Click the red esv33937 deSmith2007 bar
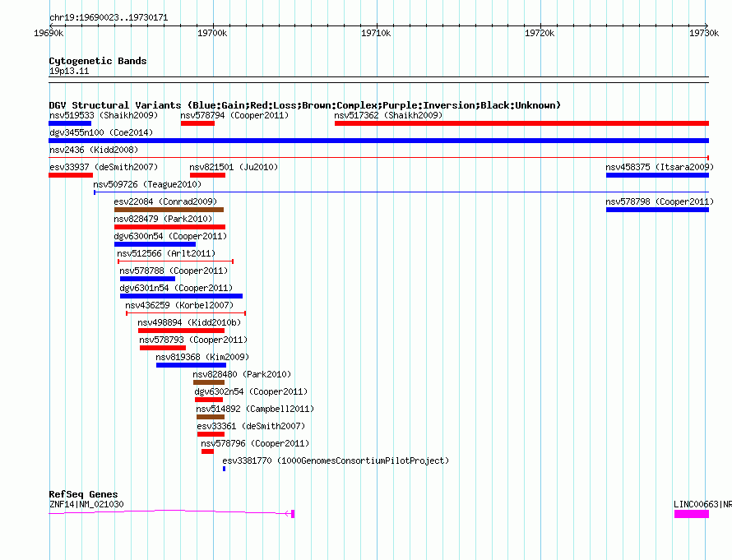The height and width of the screenshot is (560, 732). pos(71,175)
